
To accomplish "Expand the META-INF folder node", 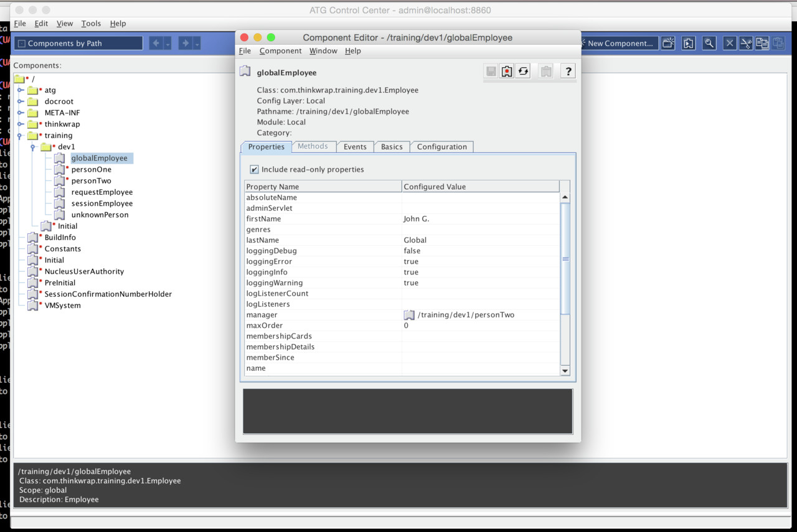I will tap(20, 113).
